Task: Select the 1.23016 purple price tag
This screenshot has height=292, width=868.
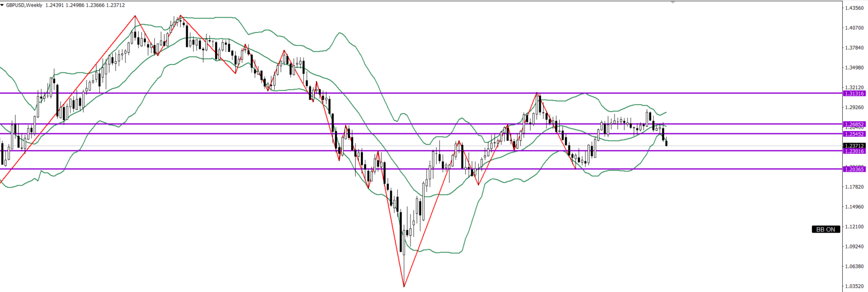Action: pos(854,151)
